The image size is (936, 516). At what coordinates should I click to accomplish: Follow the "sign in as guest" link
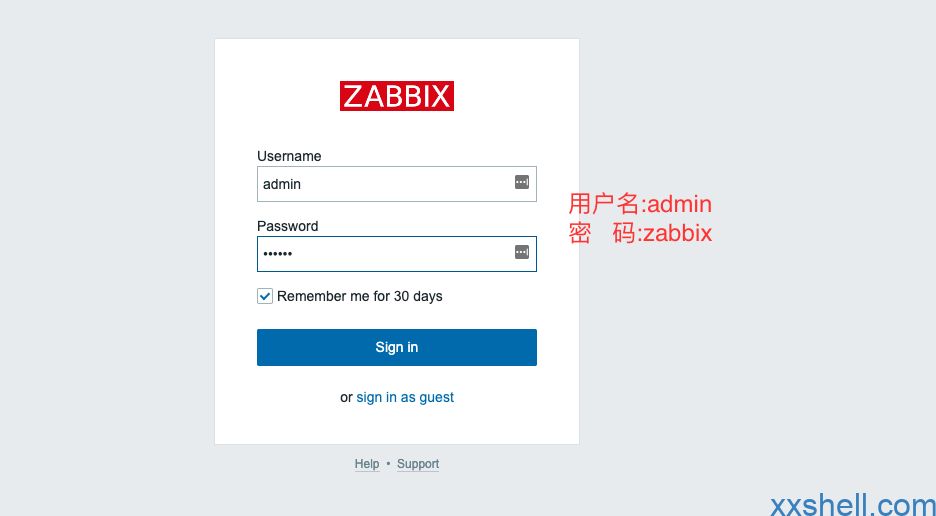405,397
